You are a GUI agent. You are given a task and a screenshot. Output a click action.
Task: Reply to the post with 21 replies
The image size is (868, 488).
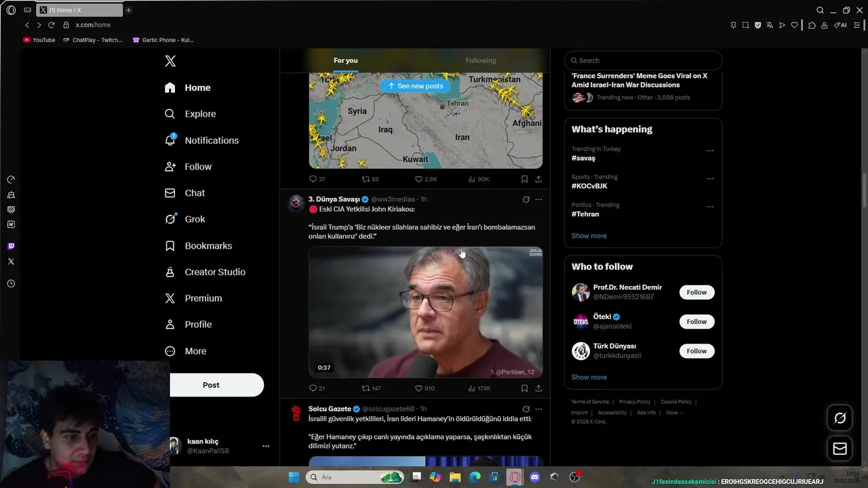click(317, 388)
